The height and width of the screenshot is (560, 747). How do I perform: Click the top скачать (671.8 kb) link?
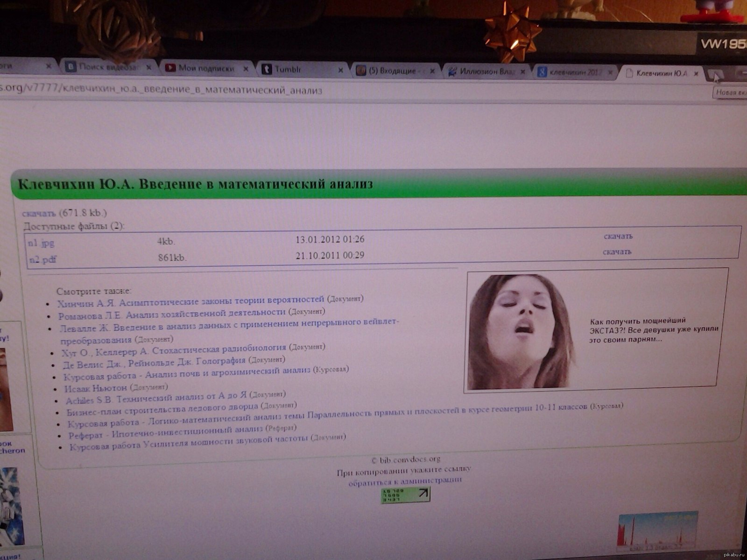point(39,213)
